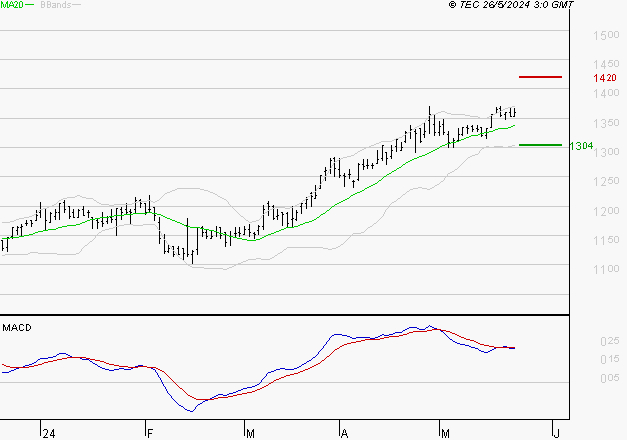Click the 025 MACD axis label

pos(609,341)
